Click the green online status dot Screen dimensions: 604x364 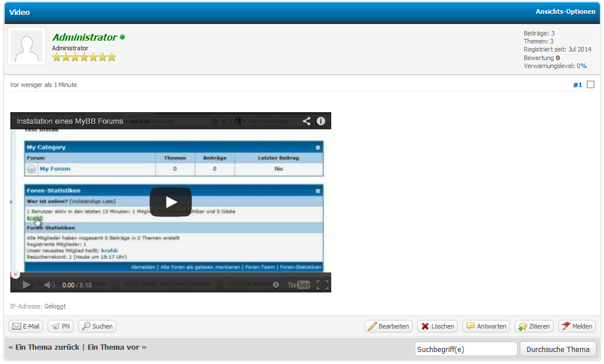pos(123,37)
